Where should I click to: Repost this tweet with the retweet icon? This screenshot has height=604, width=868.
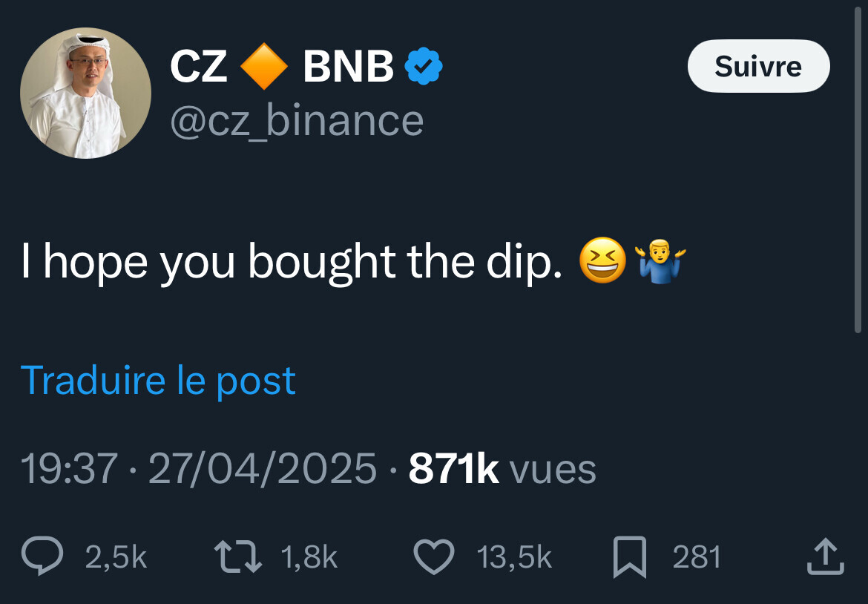(x=237, y=558)
